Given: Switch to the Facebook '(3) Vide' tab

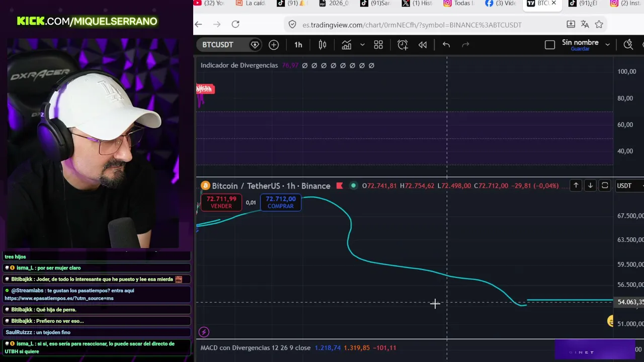Looking at the screenshot, I should [501, 4].
